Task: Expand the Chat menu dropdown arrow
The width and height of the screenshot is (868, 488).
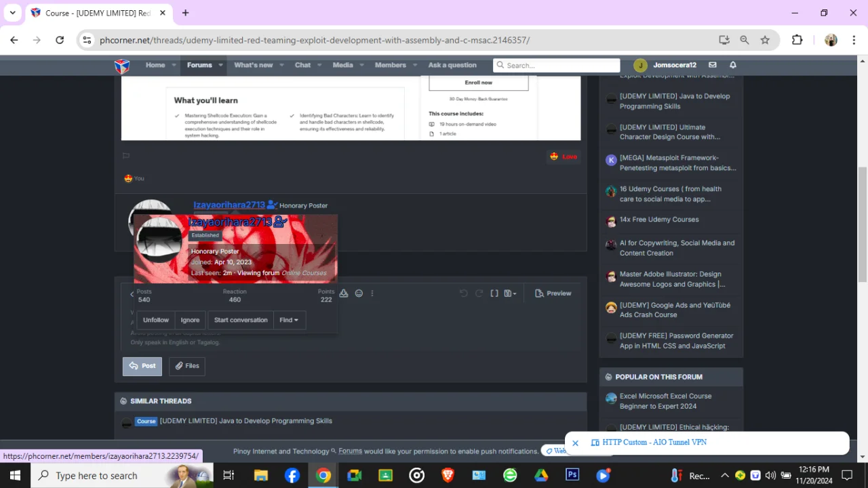Action: coord(319,66)
